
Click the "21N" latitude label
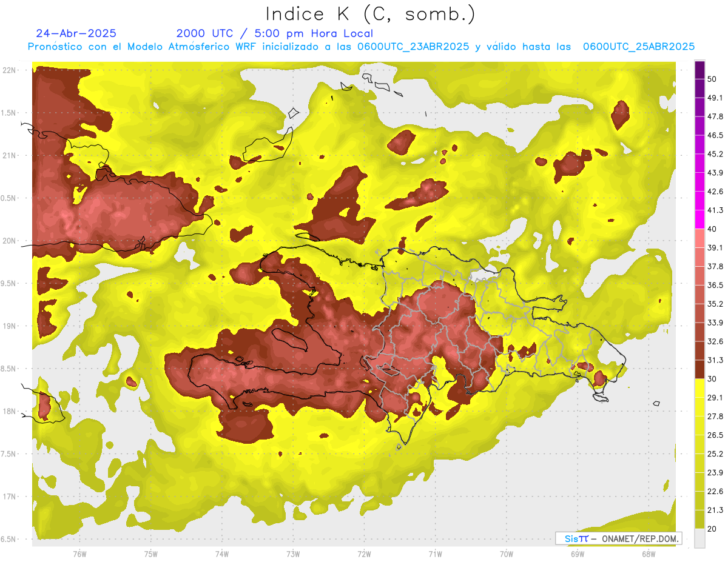[10, 156]
